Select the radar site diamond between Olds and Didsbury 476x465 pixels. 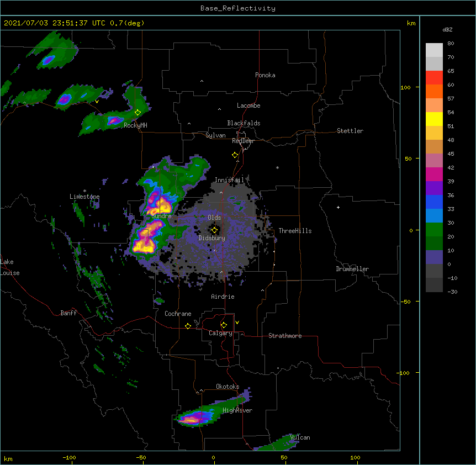[x=214, y=230]
